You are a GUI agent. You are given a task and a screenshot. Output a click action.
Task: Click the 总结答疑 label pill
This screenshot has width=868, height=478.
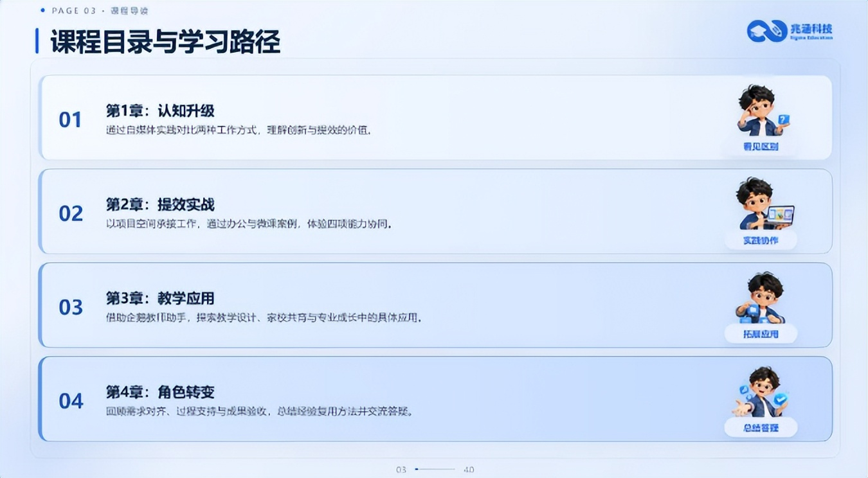pos(761,428)
